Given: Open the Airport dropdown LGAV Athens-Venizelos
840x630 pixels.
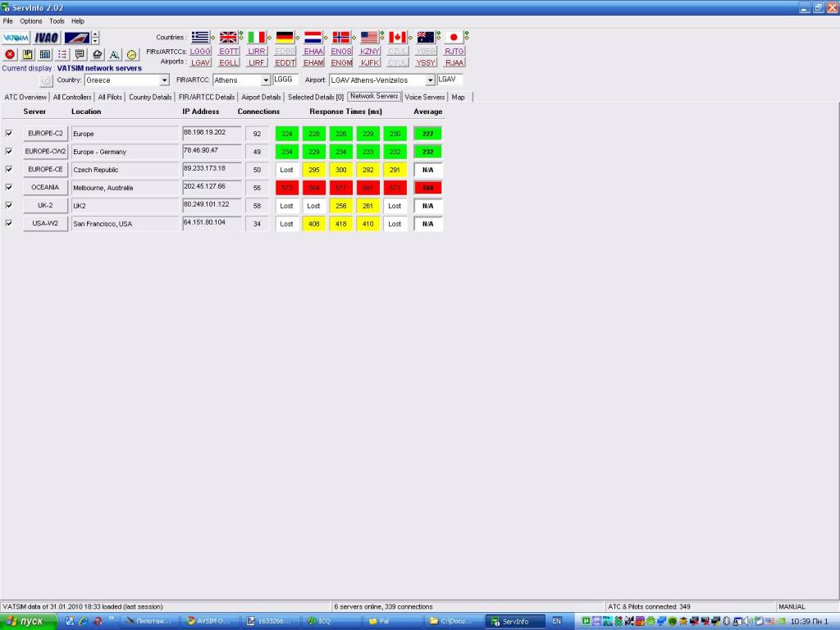Looking at the screenshot, I should [x=430, y=80].
